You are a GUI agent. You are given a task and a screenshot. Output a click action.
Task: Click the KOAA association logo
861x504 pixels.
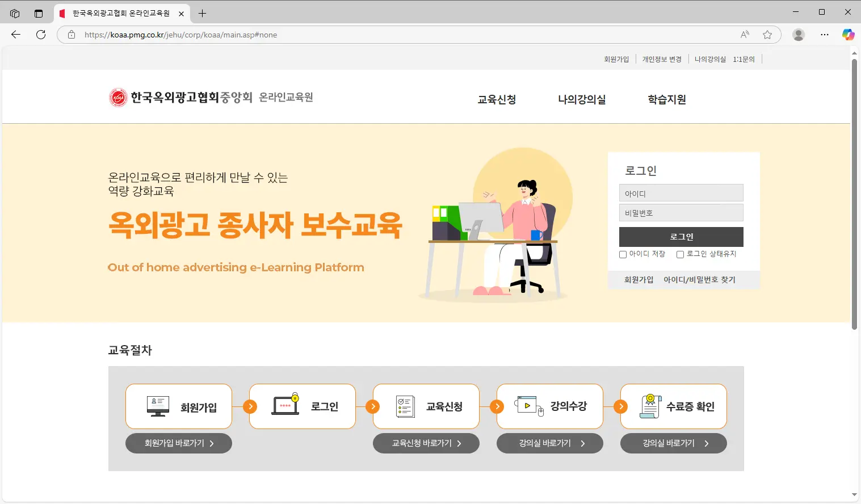(x=117, y=96)
